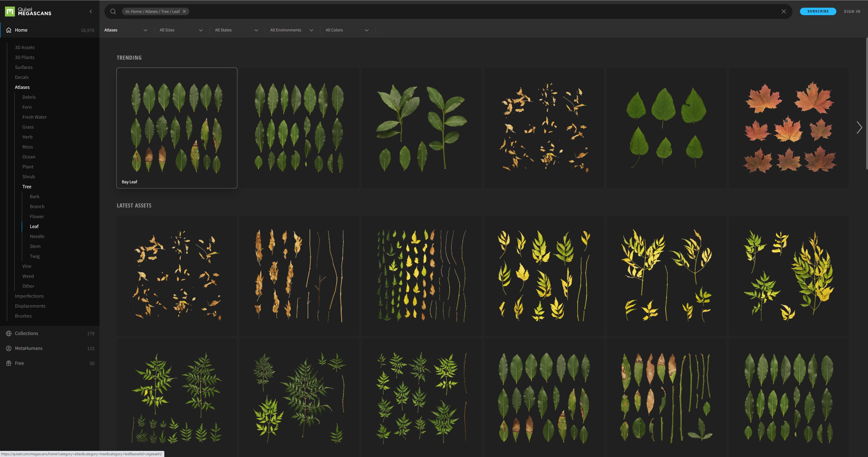Clear the search bar with the X icon
The width and height of the screenshot is (868, 457).
pyautogui.click(x=784, y=12)
